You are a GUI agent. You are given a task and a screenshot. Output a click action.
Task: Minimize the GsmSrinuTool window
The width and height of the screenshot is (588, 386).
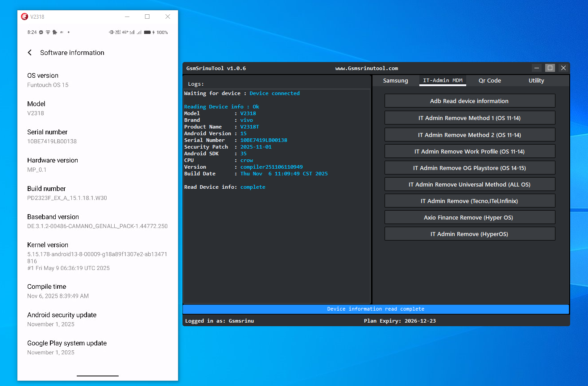[537, 68]
